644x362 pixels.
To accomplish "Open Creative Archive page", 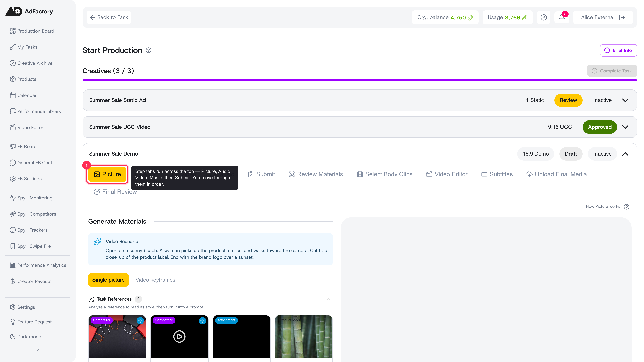I will click(x=31, y=63).
